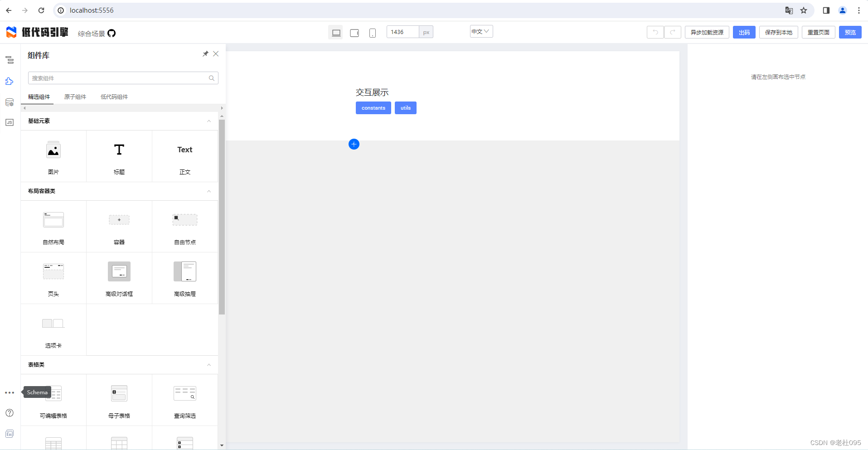Click the 保存到本地 button
868x450 pixels.
coord(779,32)
